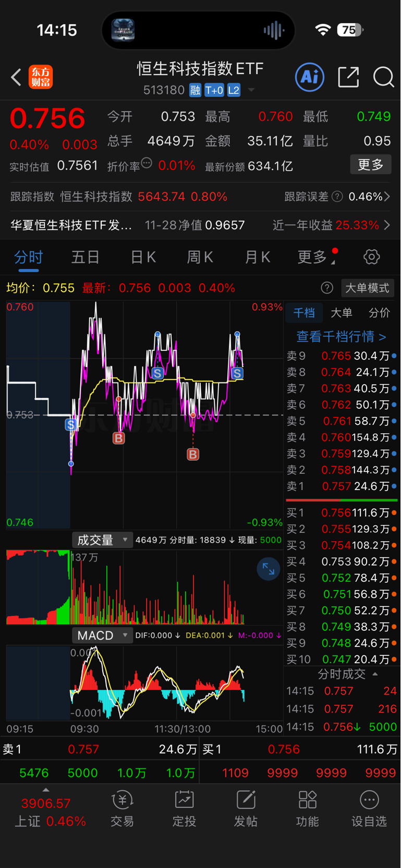Select the 大单 tab
The image size is (401, 868).
point(342,313)
